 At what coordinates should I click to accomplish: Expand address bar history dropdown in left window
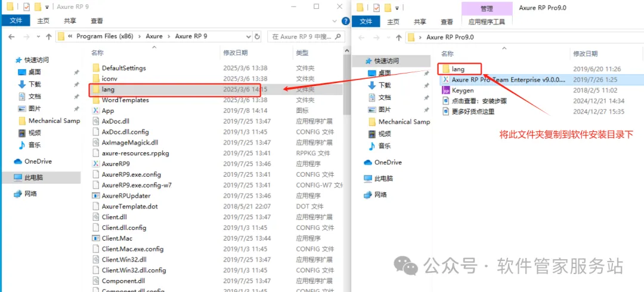click(248, 36)
